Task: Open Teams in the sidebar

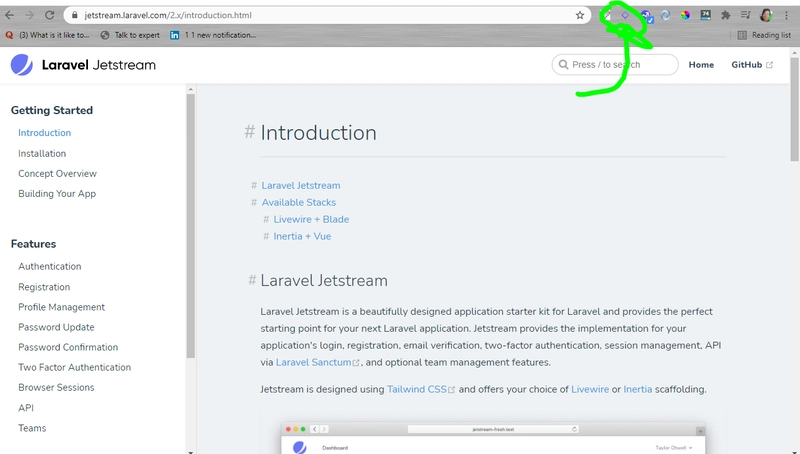Action: coord(32,428)
